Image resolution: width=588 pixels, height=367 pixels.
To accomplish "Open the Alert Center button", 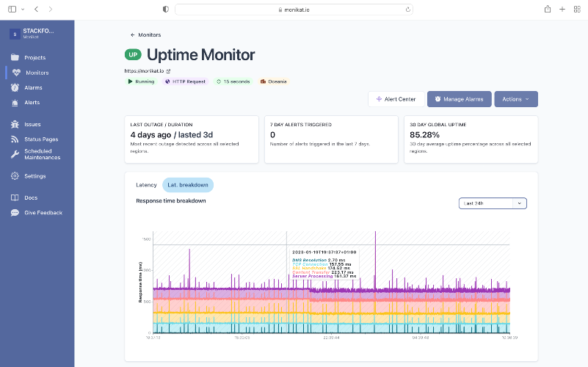I will (396, 99).
